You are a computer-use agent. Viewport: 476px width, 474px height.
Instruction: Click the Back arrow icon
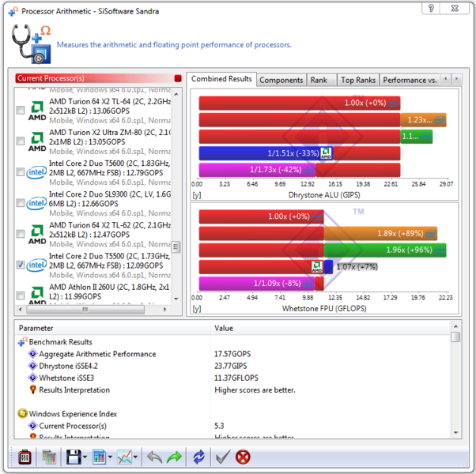tap(154, 457)
